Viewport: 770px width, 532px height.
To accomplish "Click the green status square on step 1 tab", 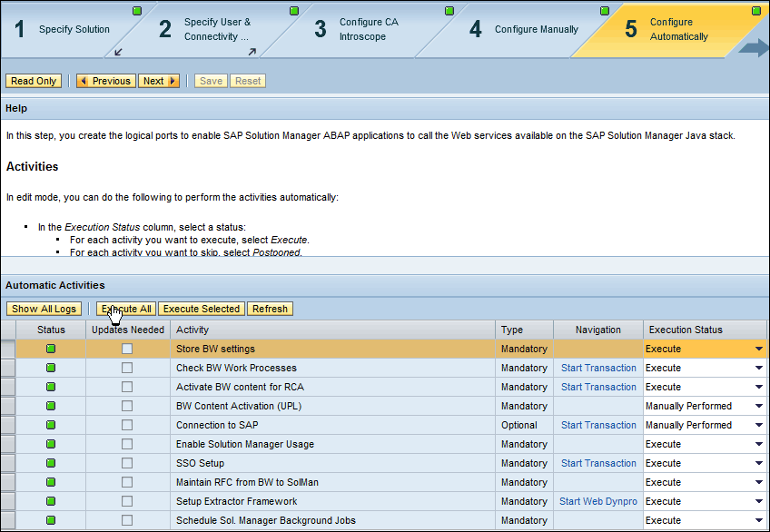I will [137, 11].
